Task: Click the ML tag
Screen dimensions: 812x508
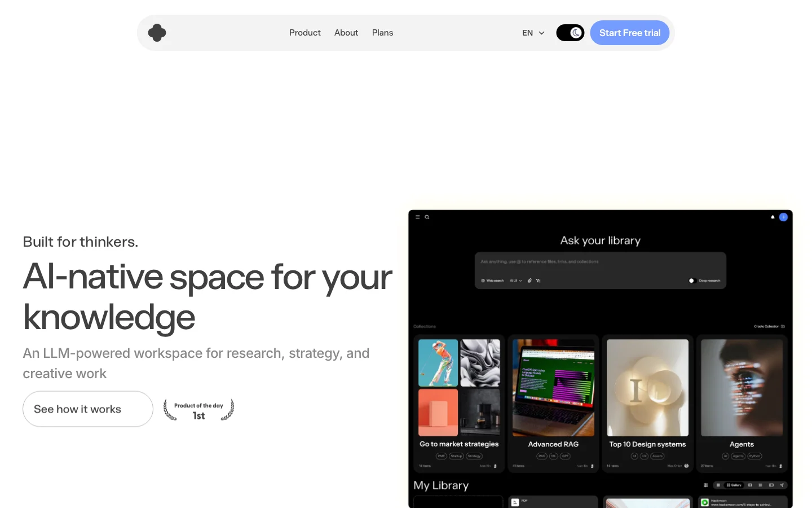Action: 554,456
